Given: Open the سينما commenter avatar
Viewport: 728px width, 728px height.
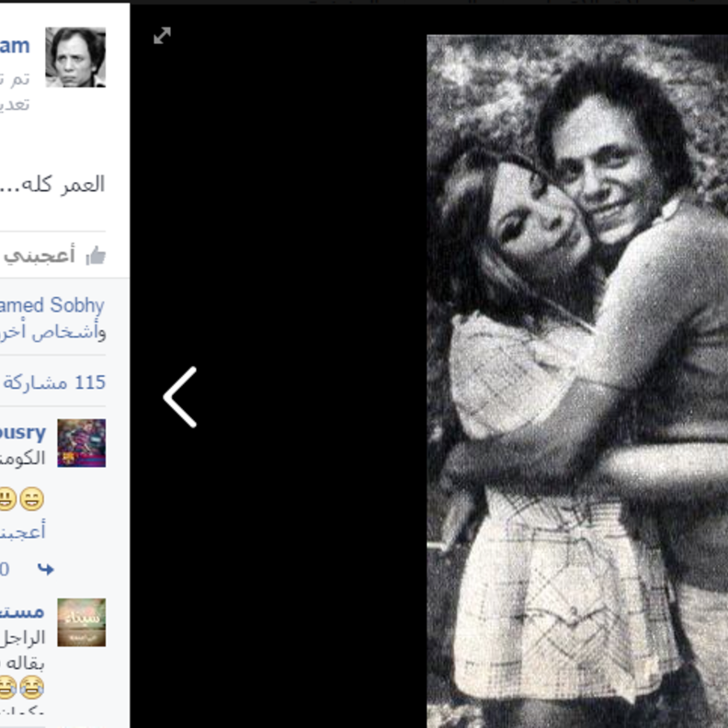Looking at the screenshot, I should (82, 622).
